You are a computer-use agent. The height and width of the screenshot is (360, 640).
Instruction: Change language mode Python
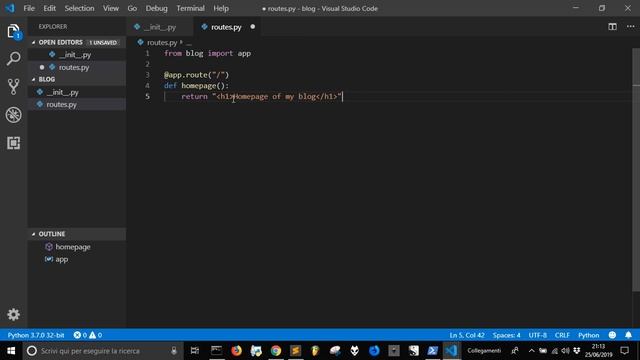[589, 335]
